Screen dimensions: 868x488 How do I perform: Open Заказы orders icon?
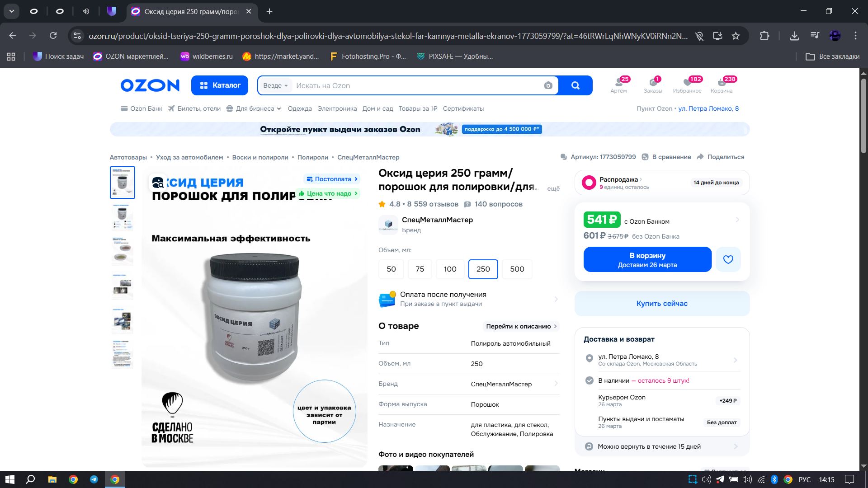(652, 84)
